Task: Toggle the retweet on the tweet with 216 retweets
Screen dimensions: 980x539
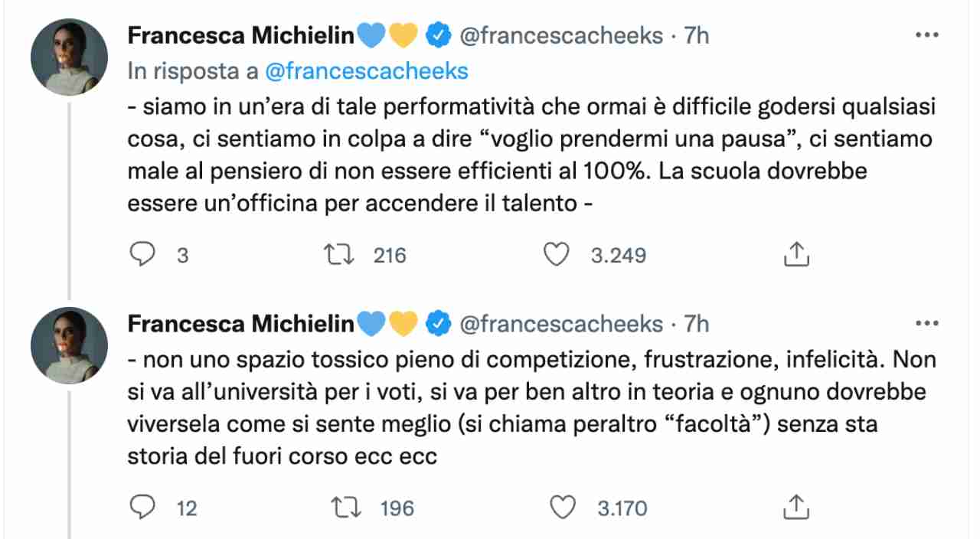Action: click(x=338, y=254)
